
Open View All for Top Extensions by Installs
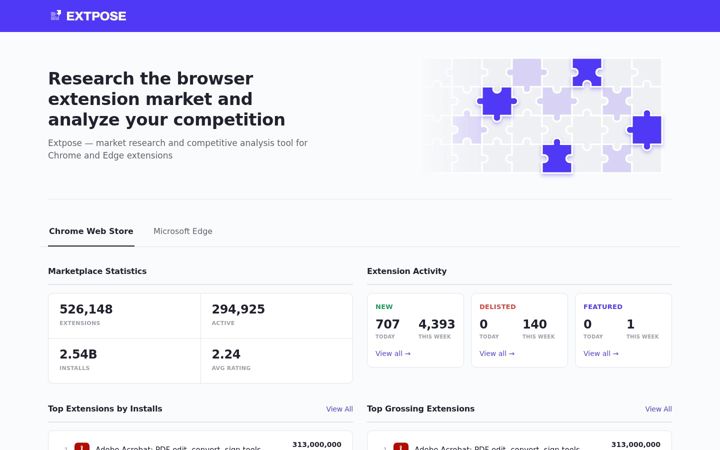point(339,409)
